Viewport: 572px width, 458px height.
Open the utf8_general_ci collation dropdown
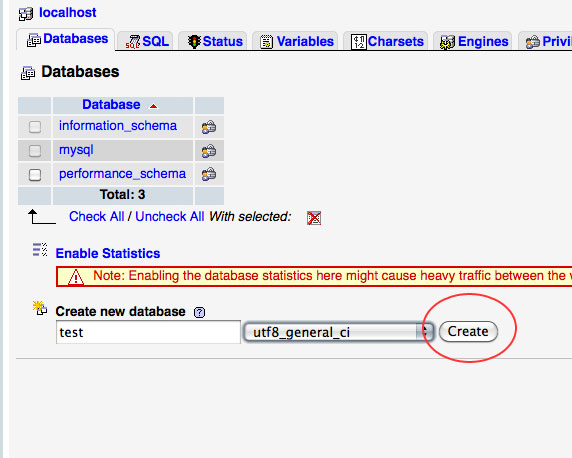338,332
